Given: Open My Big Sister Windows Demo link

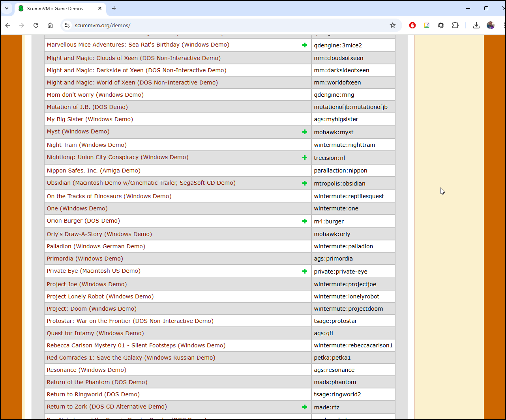Looking at the screenshot, I should coord(90,119).
